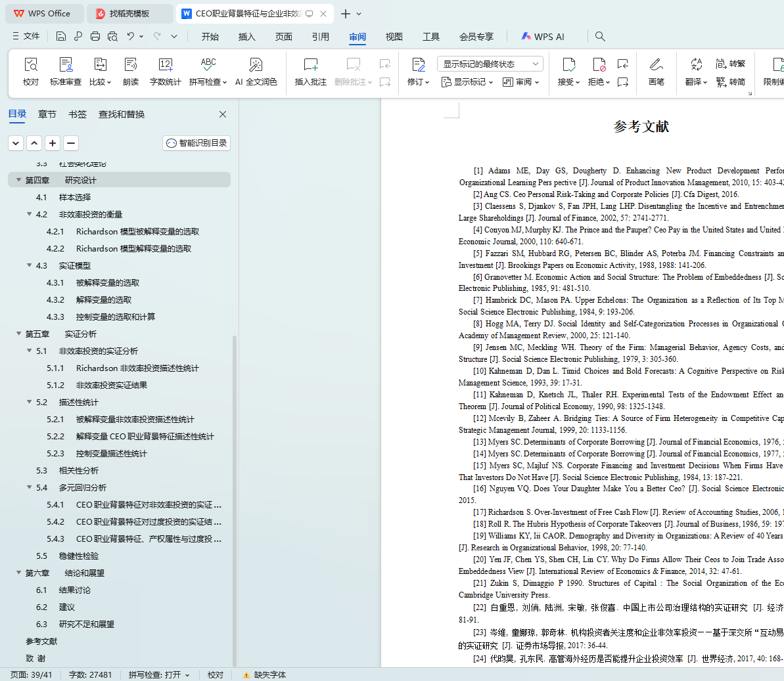The width and height of the screenshot is (784, 681).
Task: Click the 缺失字体 warning icon
Action: pos(246,675)
